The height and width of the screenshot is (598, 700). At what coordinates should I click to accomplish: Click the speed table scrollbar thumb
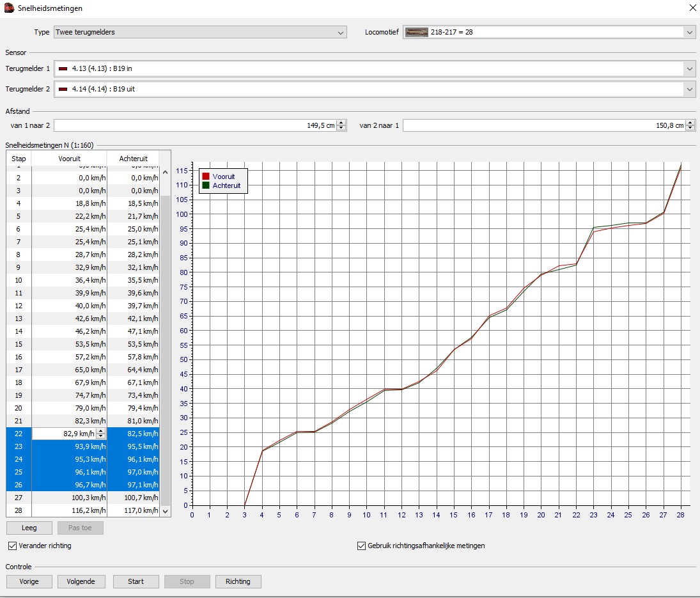[165, 350]
